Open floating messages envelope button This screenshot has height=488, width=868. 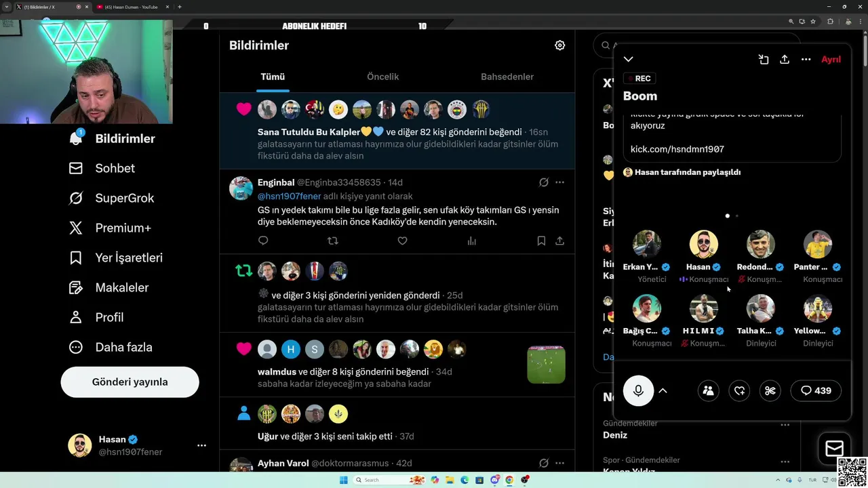(x=834, y=448)
